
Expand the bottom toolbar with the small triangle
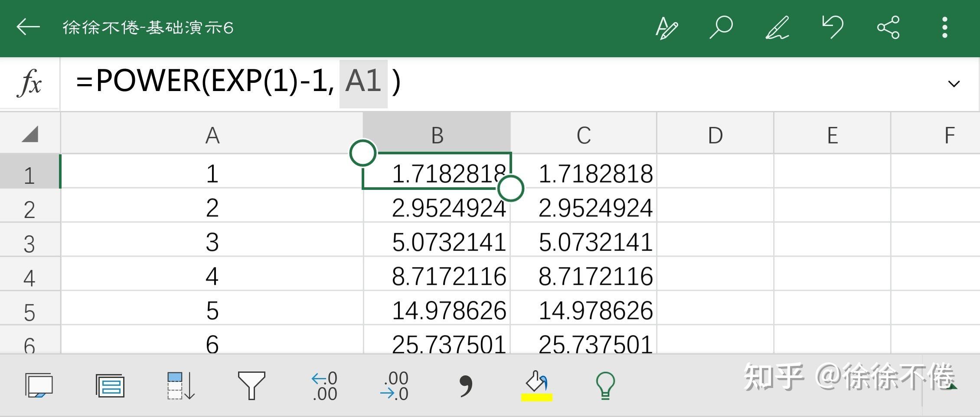(952, 386)
